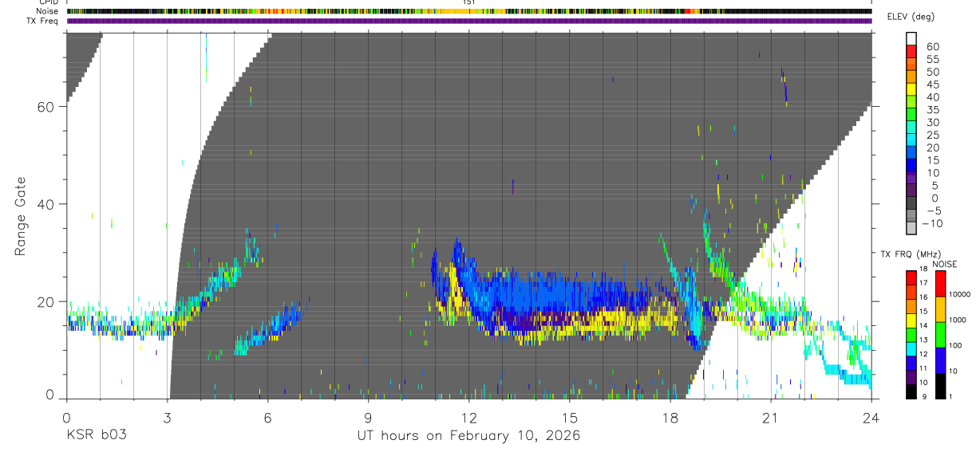Image resolution: width=980 pixels, height=452 pixels.
Task: Click the "60" tick on the Range Gate axis
Action: [x=47, y=107]
